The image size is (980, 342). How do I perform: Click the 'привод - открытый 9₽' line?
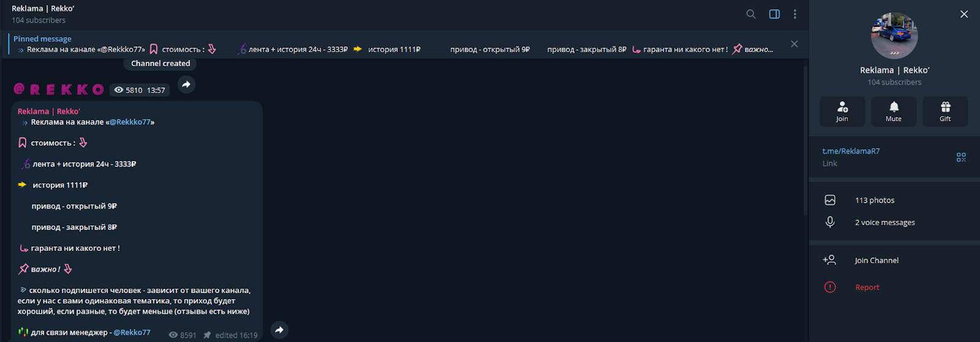click(x=74, y=206)
